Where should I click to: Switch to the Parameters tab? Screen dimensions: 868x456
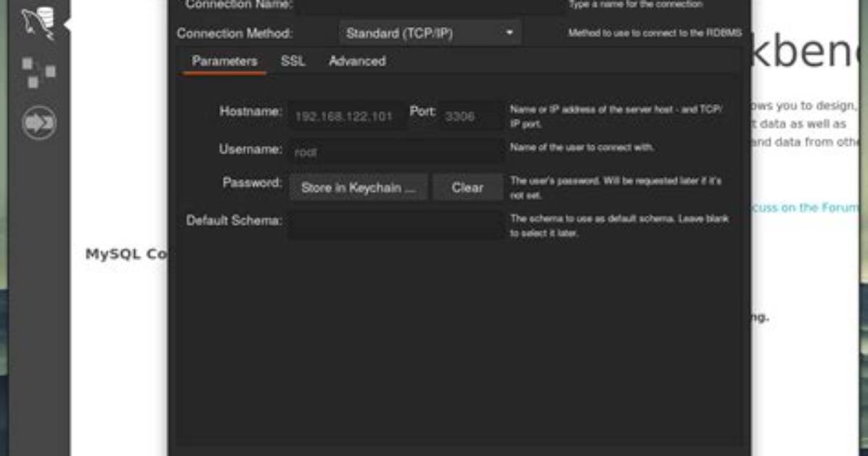pyautogui.click(x=224, y=61)
